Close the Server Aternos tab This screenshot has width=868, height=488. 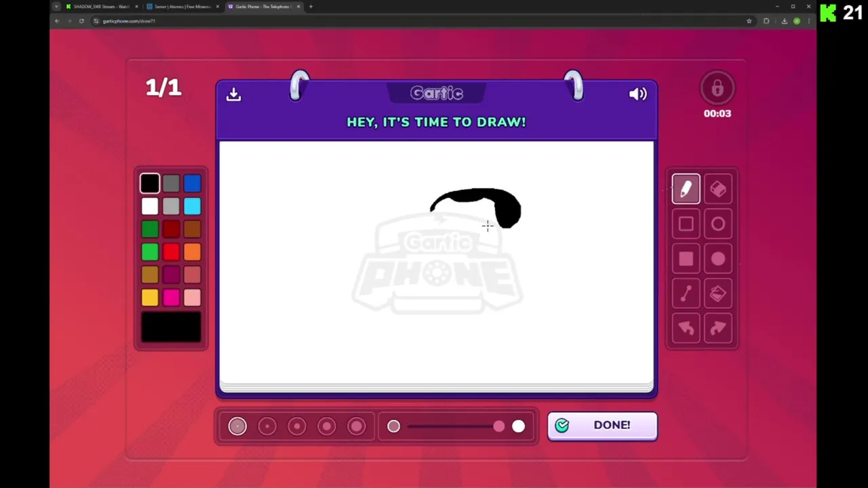[217, 7]
